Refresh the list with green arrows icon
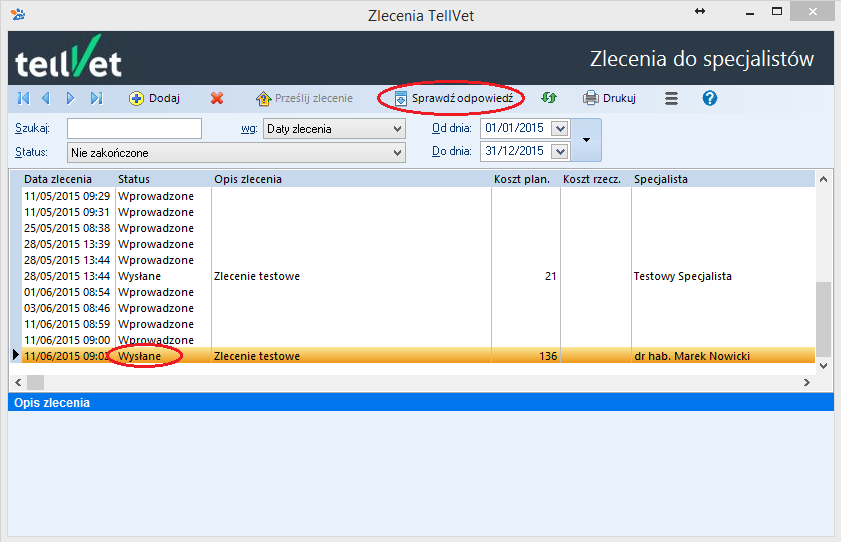Image resolution: width=841 pixels, height=542 pixels. coord(549,98)
